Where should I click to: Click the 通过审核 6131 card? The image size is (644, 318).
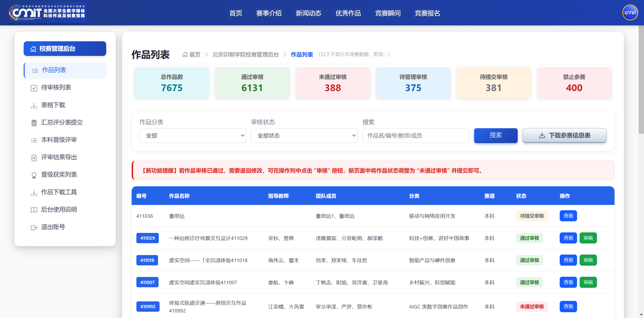[252, 83]
